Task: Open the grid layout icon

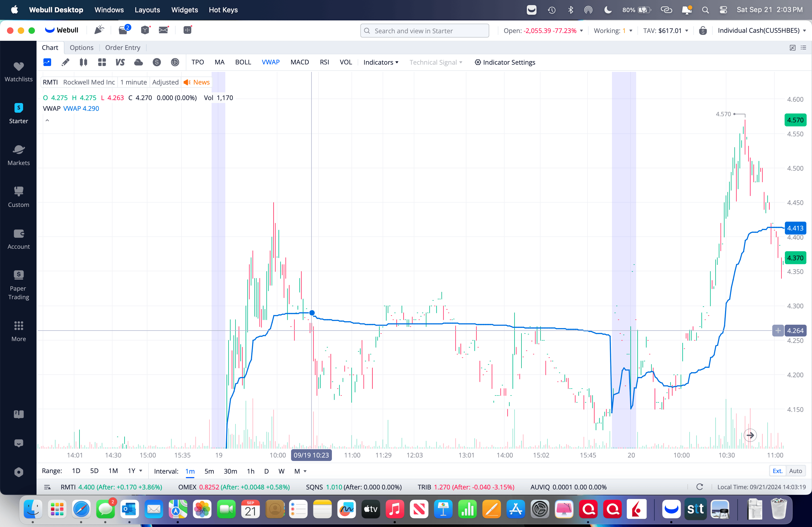Action: (x=102, y=62)
